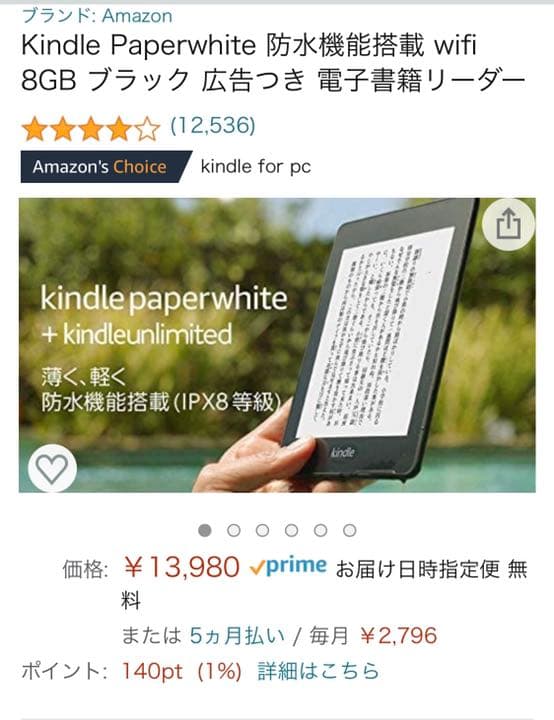
Task: Add to wishlist with heart icon
Action: click(x=52, y=468)
